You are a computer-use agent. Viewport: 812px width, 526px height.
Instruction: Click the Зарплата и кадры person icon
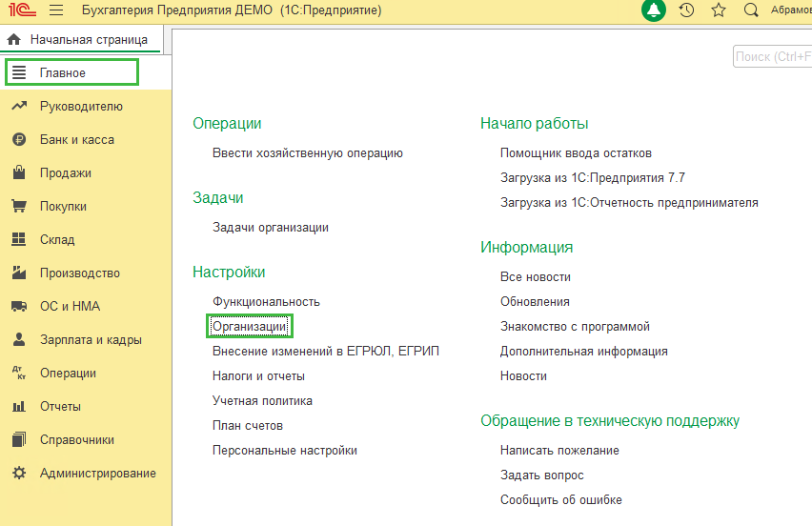pyautogui.click(x=19, y=339)
